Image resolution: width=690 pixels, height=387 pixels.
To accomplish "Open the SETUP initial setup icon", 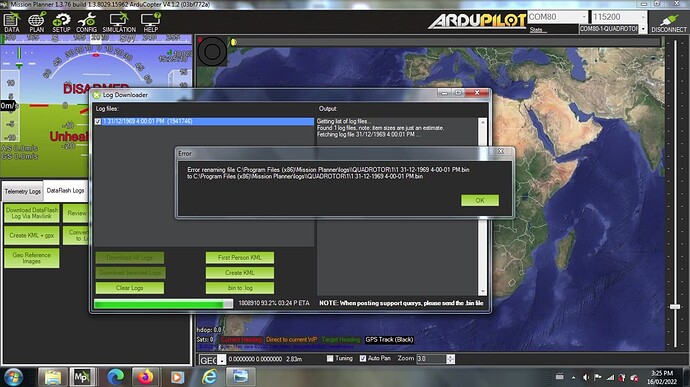I will point(61,22).
